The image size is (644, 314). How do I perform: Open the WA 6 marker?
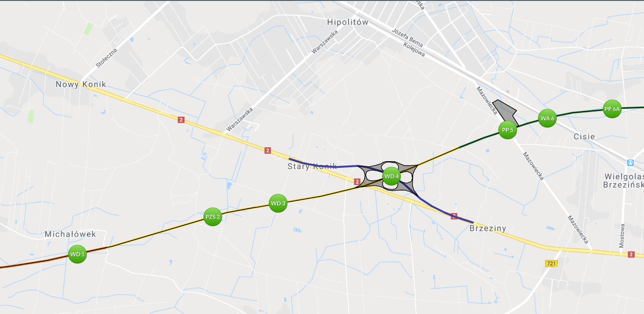click(x=547, y=119)
